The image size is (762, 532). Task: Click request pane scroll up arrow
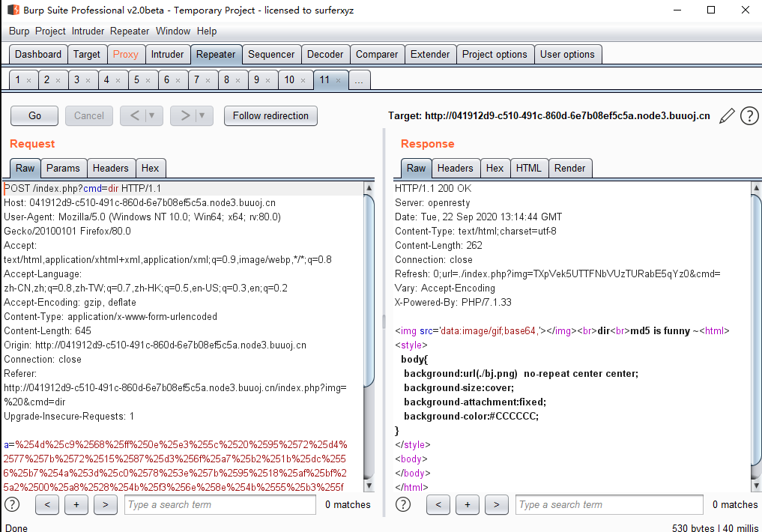coord(369,188)
